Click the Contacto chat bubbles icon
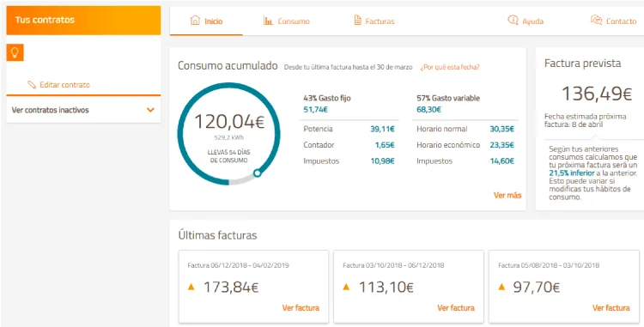644x327 pixels. pyautogui.click(x=596, y=20)
